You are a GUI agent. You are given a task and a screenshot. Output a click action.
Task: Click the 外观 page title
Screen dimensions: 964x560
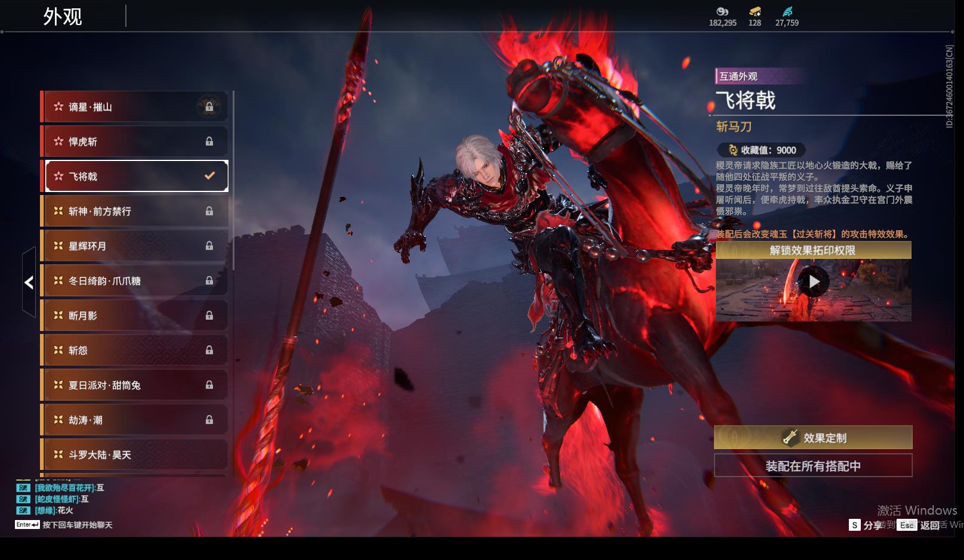click(63, 17)
